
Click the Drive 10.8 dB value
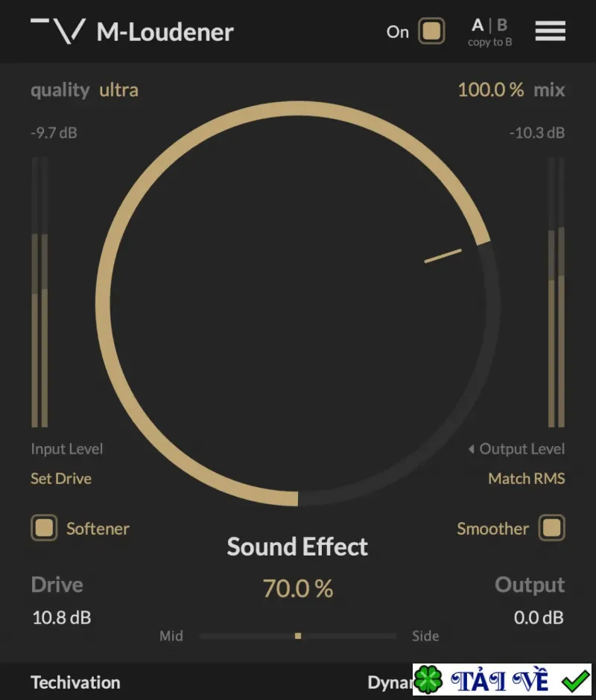point(62,618)
